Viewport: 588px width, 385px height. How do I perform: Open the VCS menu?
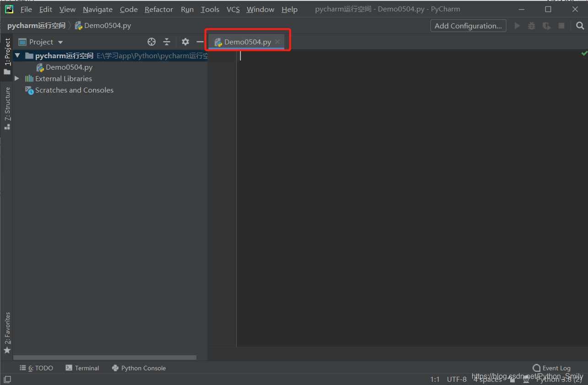pyautogui.click(x=233, y=9)
